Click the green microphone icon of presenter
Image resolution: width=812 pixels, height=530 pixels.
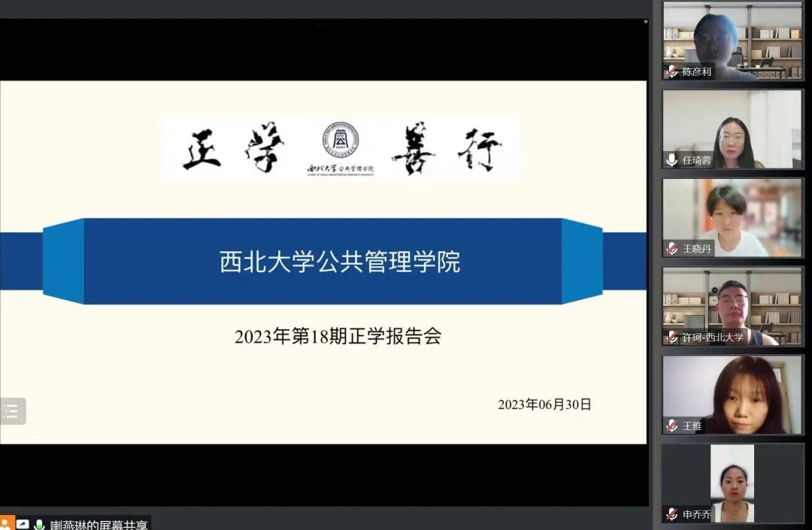[39, 524]
